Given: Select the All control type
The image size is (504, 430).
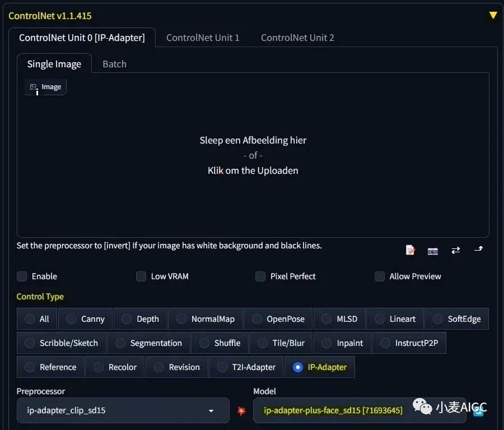Looking at the screenshot, I should 37,318.
